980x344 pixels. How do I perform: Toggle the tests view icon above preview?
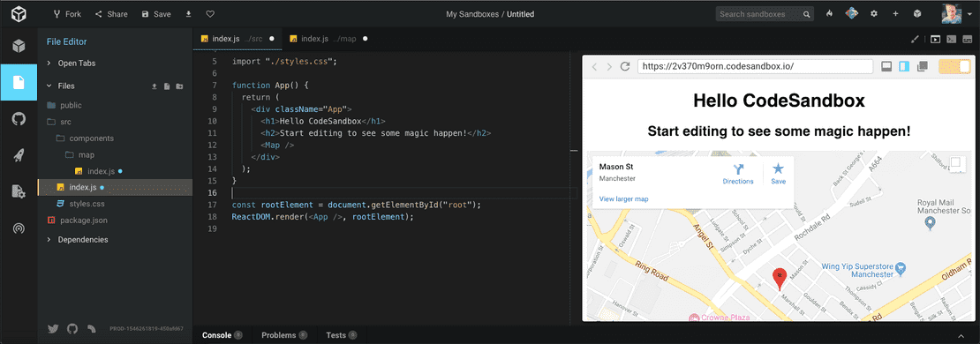[x=967, y=39]
